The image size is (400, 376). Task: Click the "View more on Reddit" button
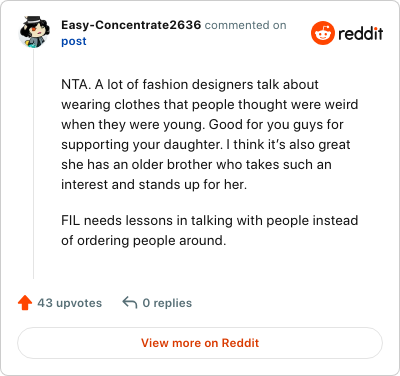(x=200, y=343)
